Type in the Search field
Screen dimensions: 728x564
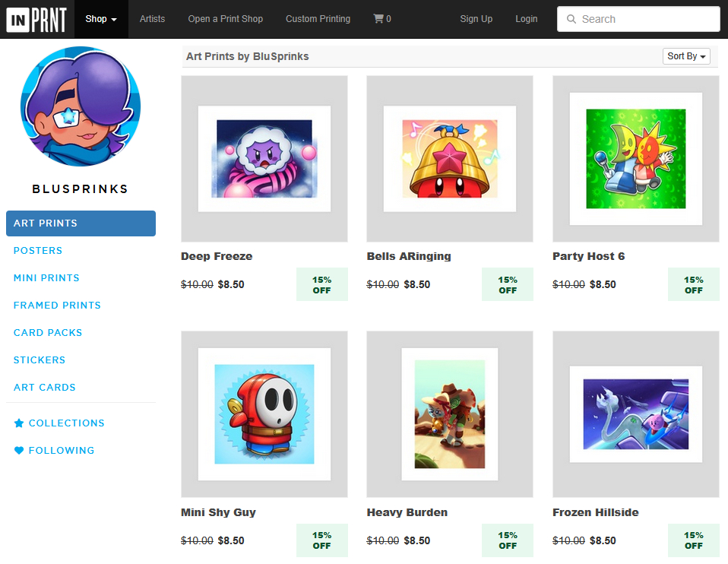click(x=646, y=20)
